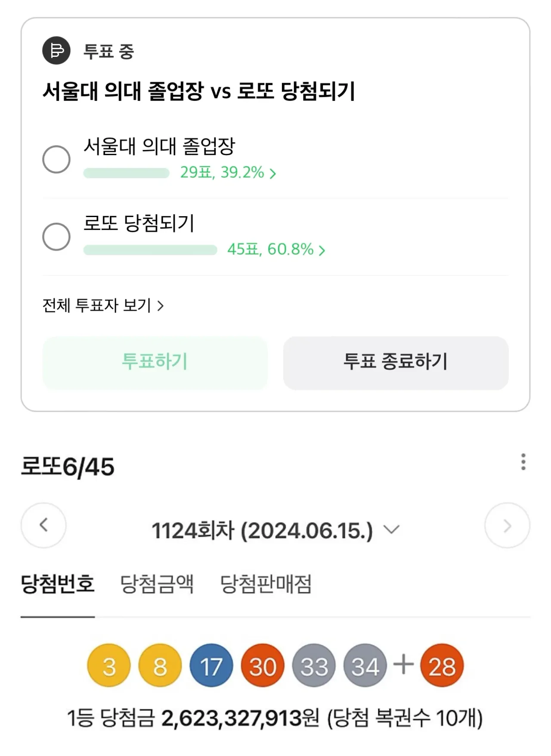Open the 1124회차 round dropdown
The width and height of the screenshot is (551, 756).
275,530
